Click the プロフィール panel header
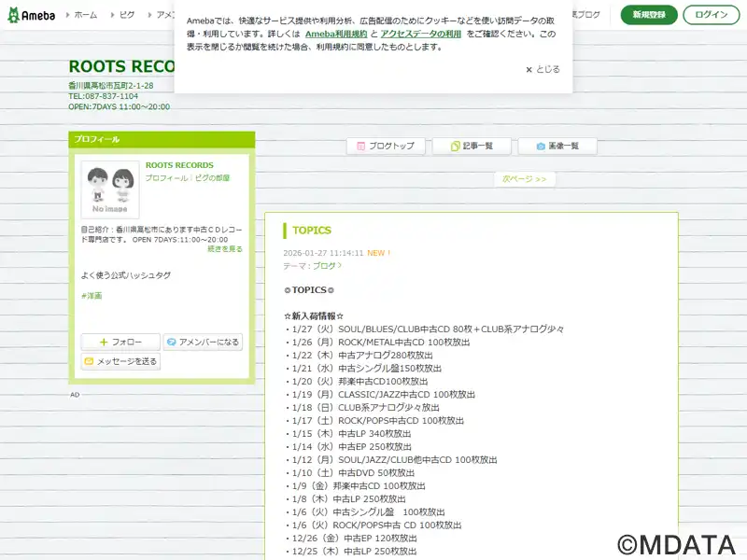This screenshot has height=560, width=747. [x=162, y=139]
